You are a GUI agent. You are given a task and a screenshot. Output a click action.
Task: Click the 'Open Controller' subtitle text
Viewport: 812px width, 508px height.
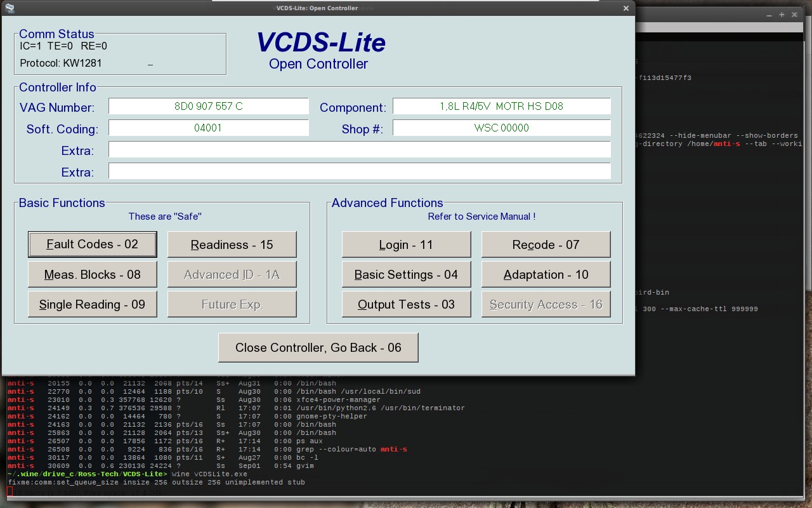coord(318,63)
